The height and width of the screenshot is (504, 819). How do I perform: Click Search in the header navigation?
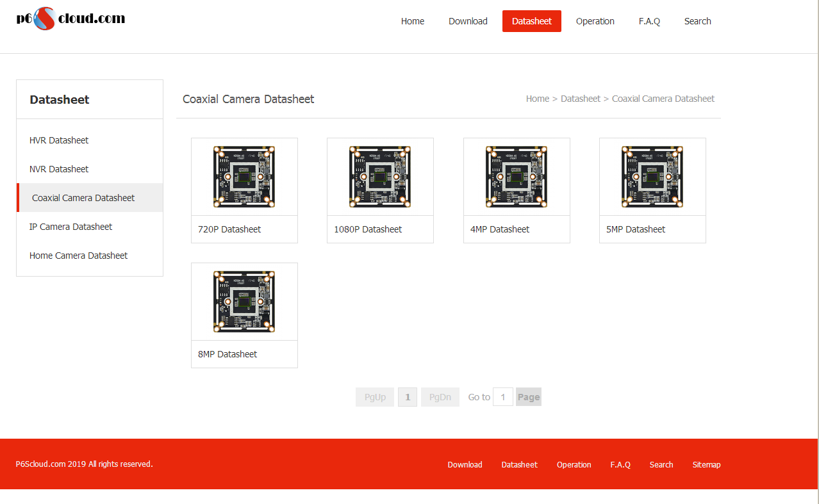coord(697,21)
